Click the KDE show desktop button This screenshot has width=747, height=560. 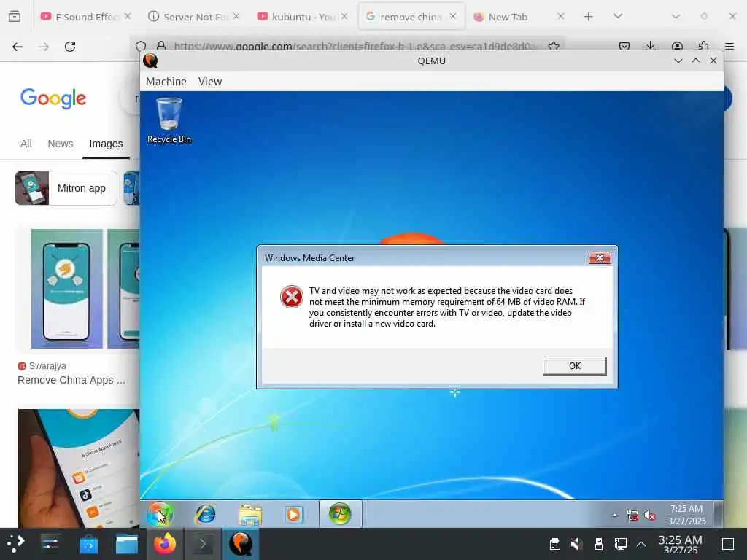coord(728,544)
